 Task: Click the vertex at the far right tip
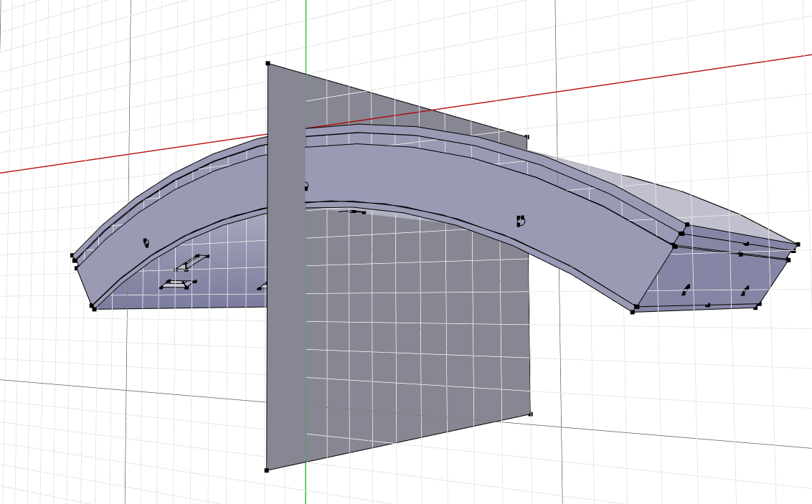click(797, 244)
